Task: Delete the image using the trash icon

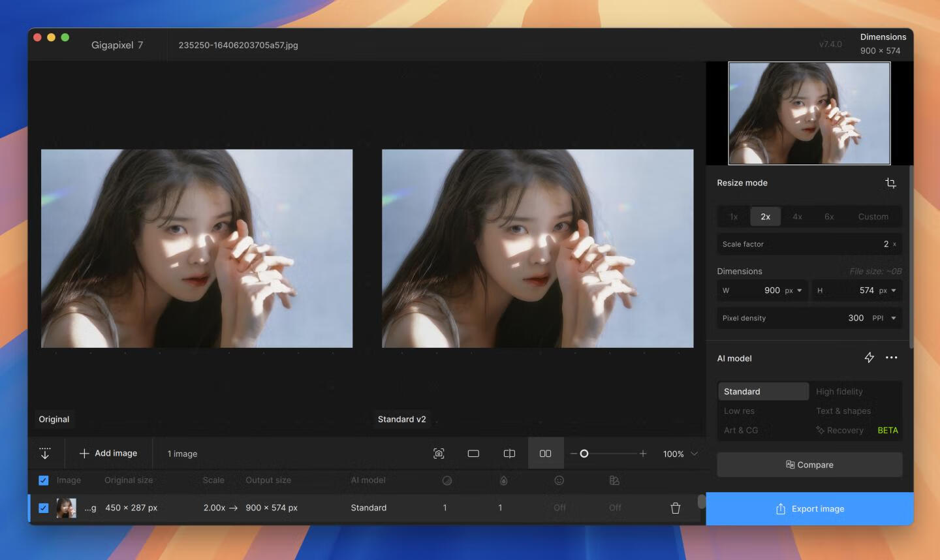Action: click(676, 507)
